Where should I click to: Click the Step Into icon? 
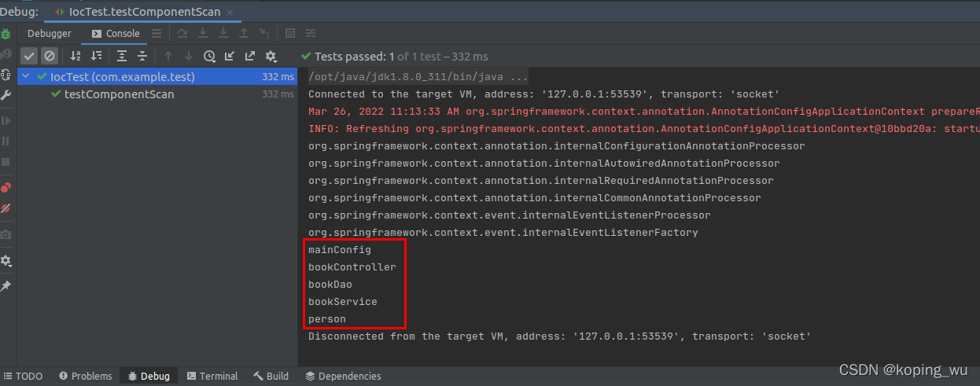pos(223,34)
